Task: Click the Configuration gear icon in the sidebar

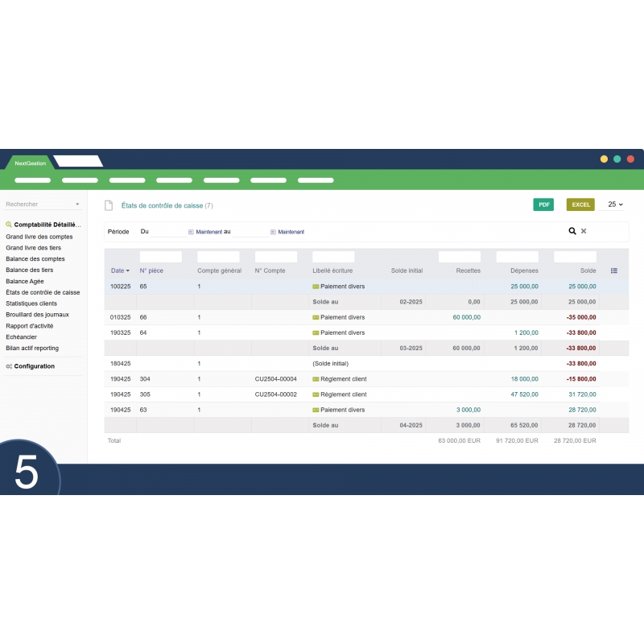Action: pyautogui.click(x=10, y=366)
